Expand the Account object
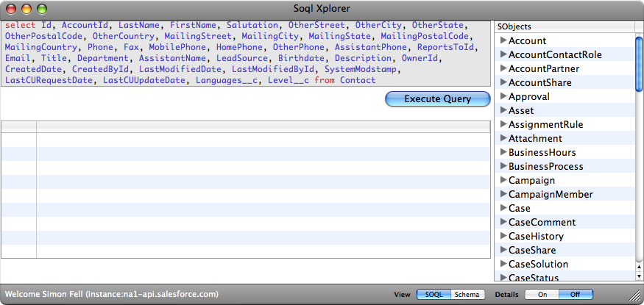 (503, 40)
